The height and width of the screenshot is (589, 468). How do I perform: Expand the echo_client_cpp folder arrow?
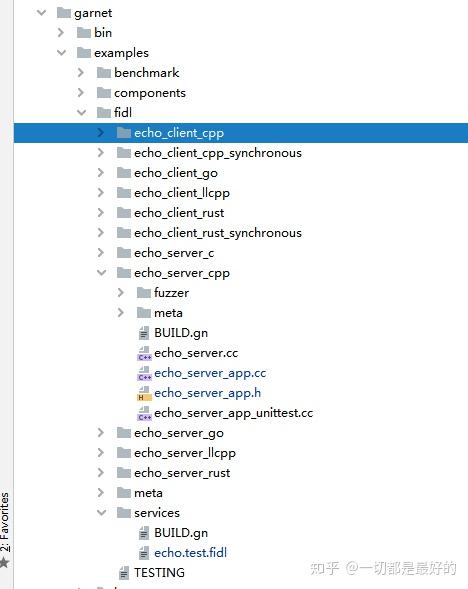(x=101, y=133)
